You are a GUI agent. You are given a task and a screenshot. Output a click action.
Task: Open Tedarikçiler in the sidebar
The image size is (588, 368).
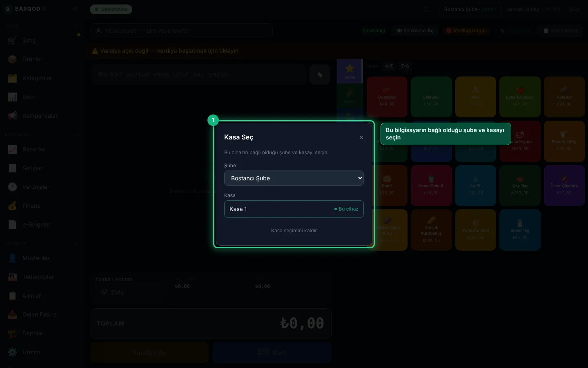[x=42, y=277]
